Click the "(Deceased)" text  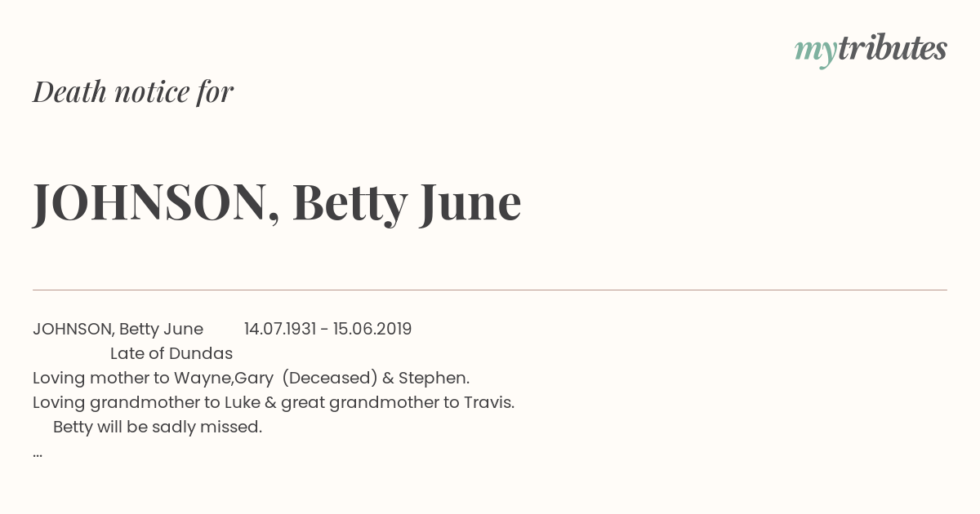coord(330,378)
